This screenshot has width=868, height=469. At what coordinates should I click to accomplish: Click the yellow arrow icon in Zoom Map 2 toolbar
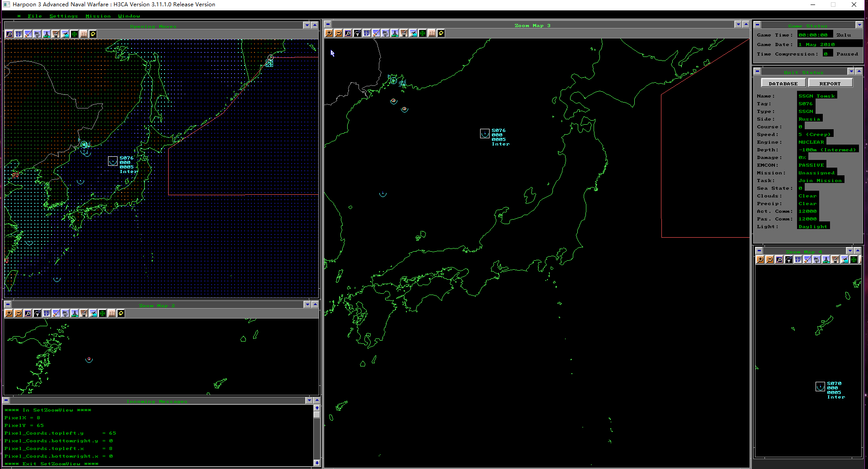tap(121, 313)
